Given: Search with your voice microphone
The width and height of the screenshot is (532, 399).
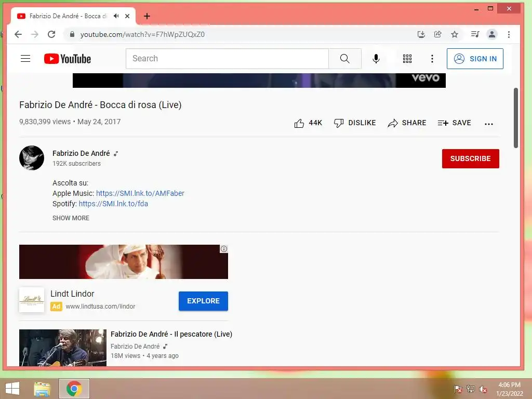Looking at the screenshot, I should pyautogui.click(x=376, y=59).
